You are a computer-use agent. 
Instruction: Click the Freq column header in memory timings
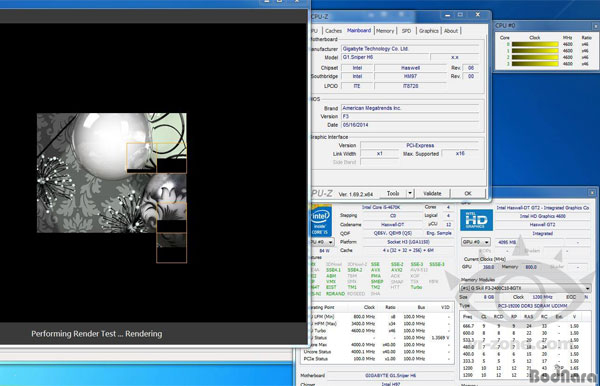(467, 317)
